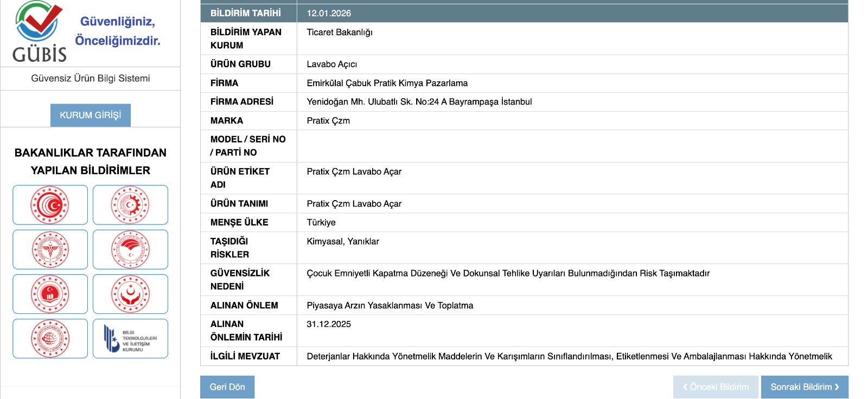
Task: Click 'Güvensiz Ürün Bilgi Sistemi' subtitle
Action: point(91,78)
